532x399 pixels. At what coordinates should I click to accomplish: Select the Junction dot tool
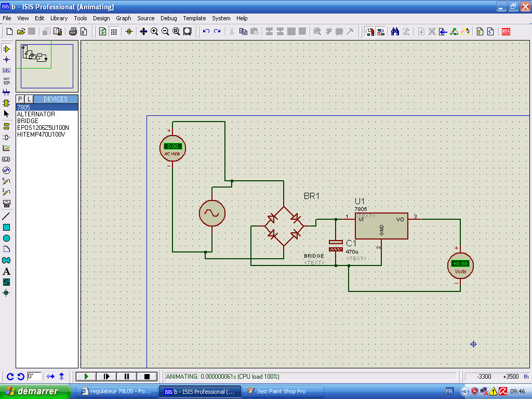[6, 60]
